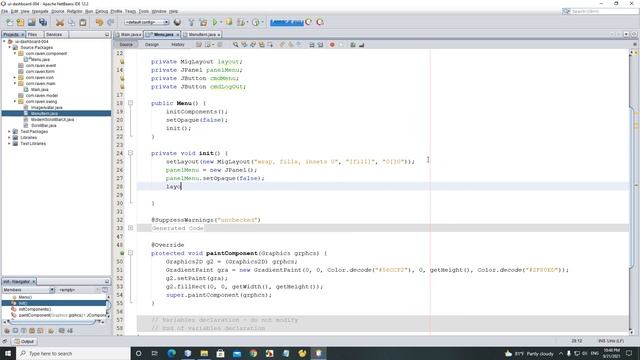Click the Undo arrow icon
The image size is (640, 360).
[99, 22]
